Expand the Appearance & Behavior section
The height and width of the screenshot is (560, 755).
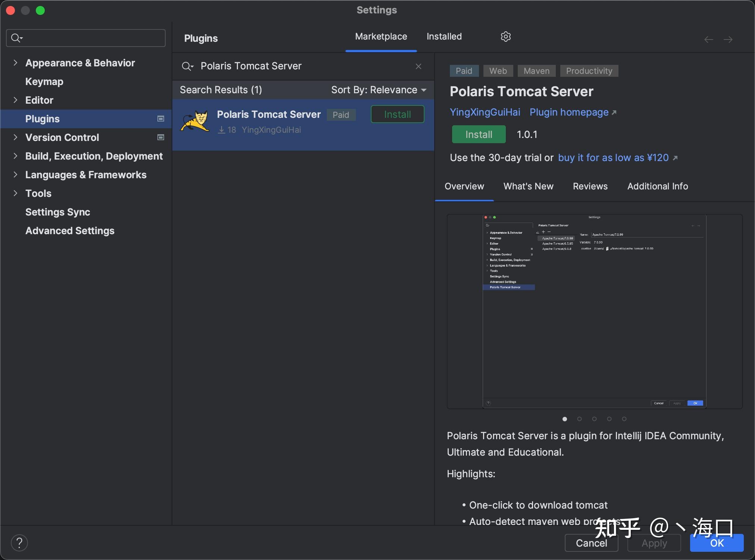pyautogui.click(x=15, y=62)
